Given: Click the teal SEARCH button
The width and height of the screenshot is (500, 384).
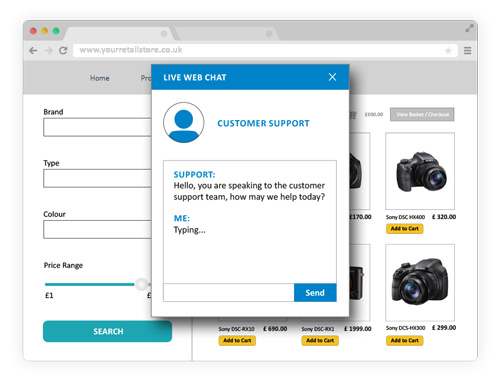Looking at the screenshot, I should click(107, 331).
